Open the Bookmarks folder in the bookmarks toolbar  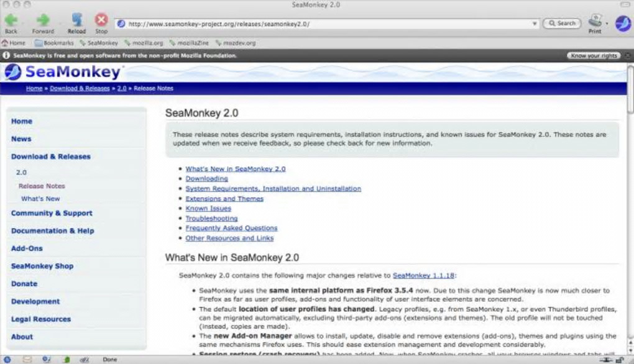[x=54, y=43]
